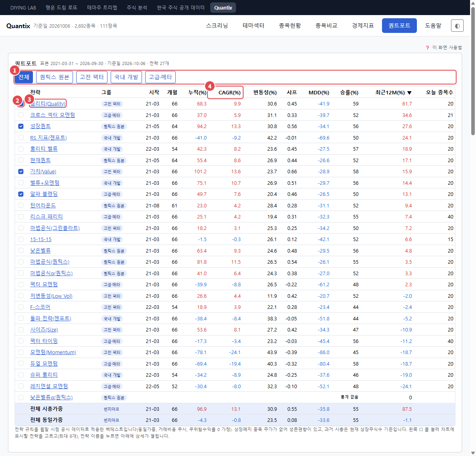
Task: Open the 낮은밸류 strategy link
Action: click(x=40, y=251)
